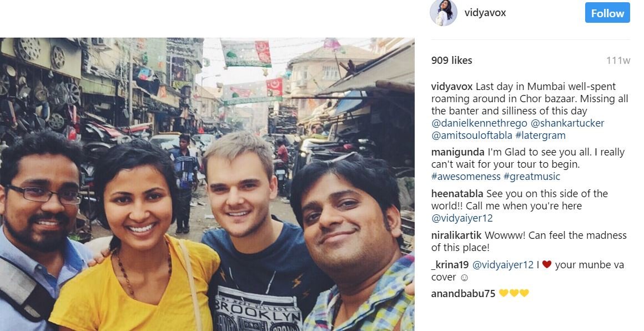Click the #latergram hashtag
The width and height of the screenshot is (644, 331).
click(x=540, y=136)
